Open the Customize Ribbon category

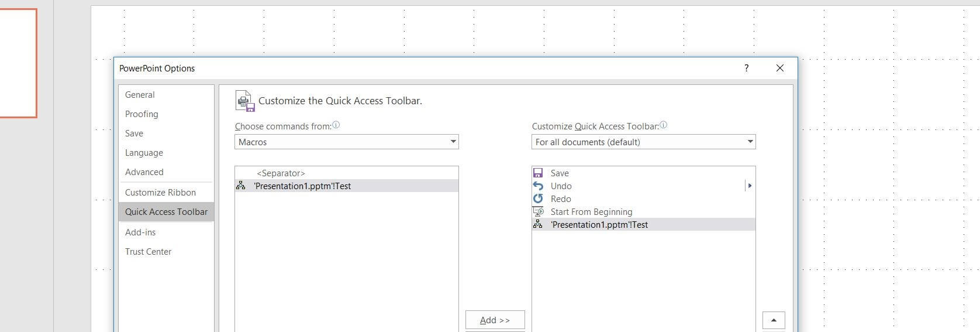coord(160,193)
